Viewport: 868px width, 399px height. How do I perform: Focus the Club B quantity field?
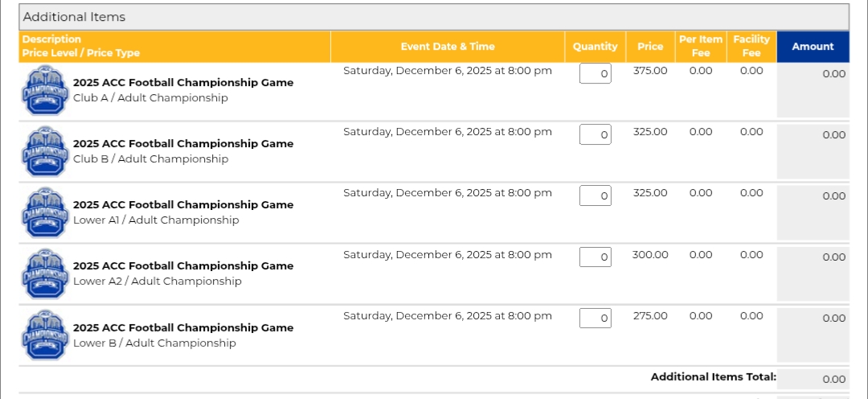click(596, 135)
